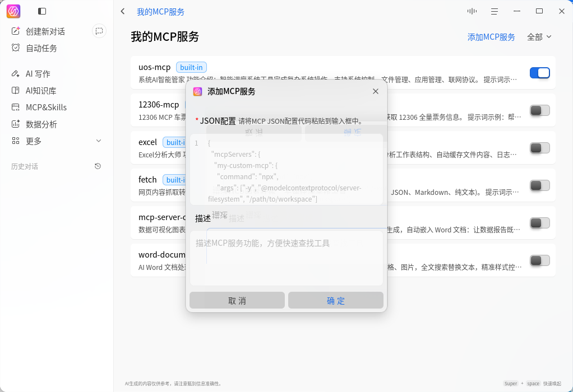The image size is (573, 392).
Task: Select the fetch service name
Action: [147, 180]
